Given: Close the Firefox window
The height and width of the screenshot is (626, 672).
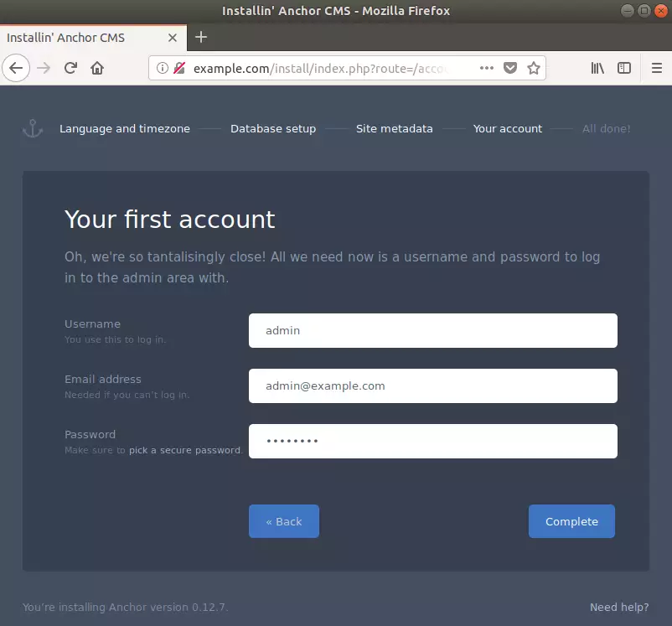Looking at the screenshot, I should point(660,11).
